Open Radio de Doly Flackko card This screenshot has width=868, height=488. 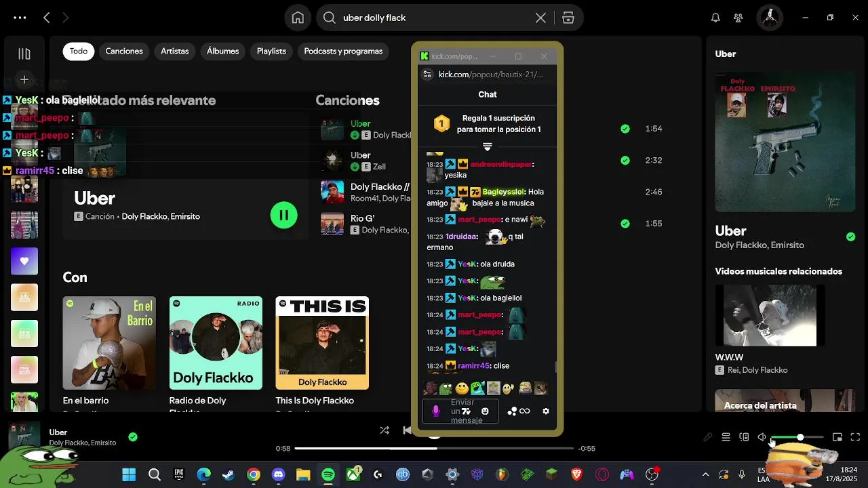click(x=216, y=352)
